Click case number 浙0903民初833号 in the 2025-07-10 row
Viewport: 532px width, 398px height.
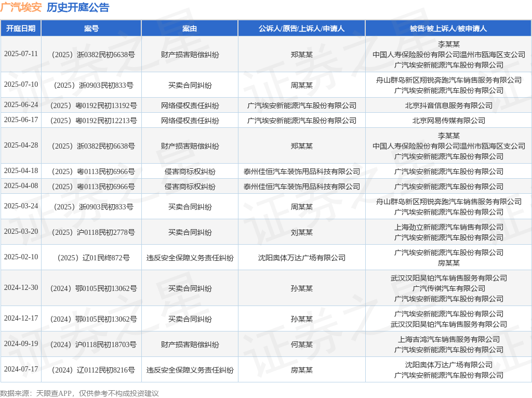tap(94, 85)
